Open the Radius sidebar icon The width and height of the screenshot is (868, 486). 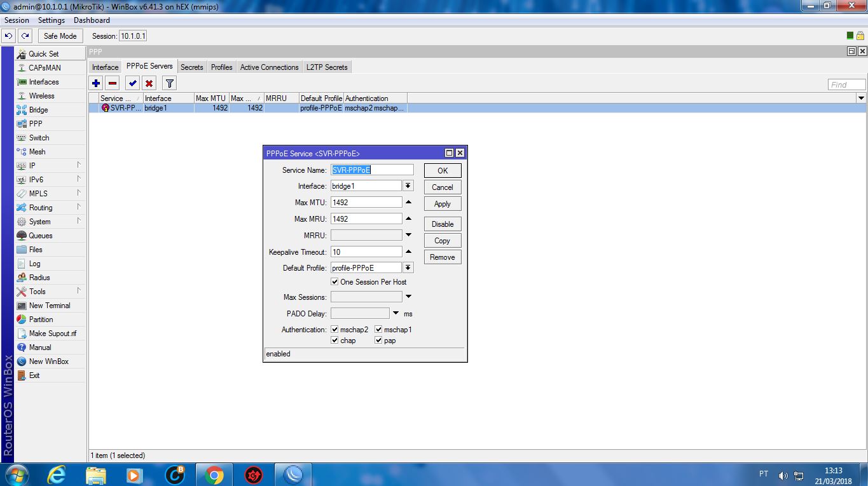pyautogui.click(x=22, y=278)
